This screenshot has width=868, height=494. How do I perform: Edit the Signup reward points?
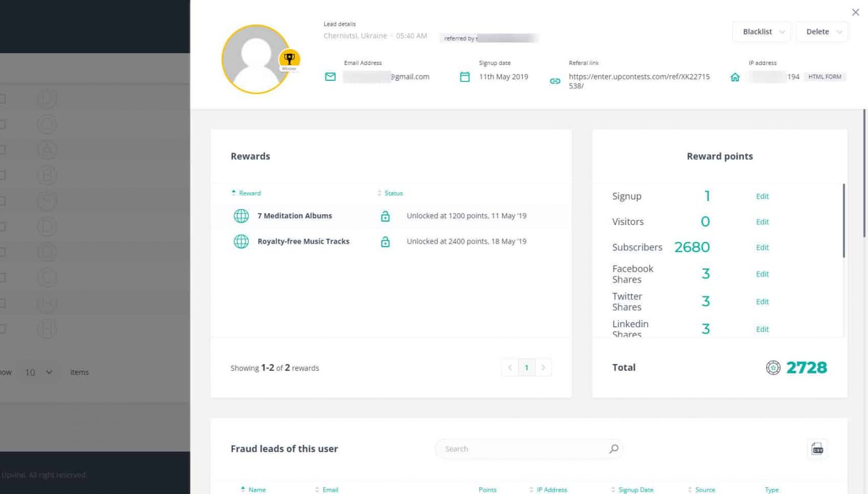click(762, 196)
